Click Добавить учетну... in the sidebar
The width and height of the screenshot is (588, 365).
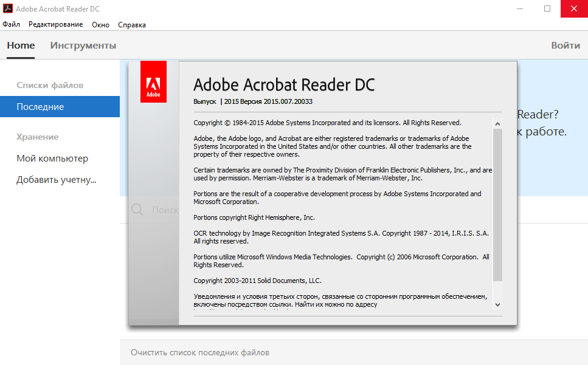[57, 180]
